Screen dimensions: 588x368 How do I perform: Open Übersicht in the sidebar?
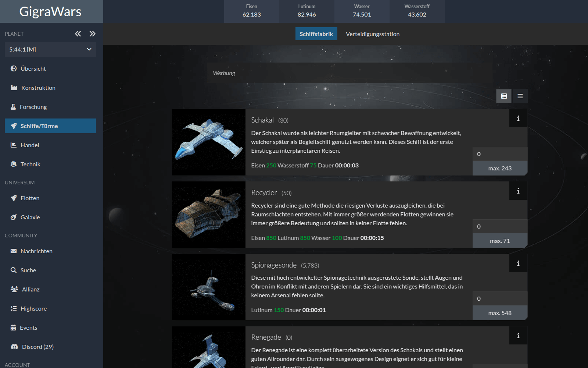tap(50, 68)
